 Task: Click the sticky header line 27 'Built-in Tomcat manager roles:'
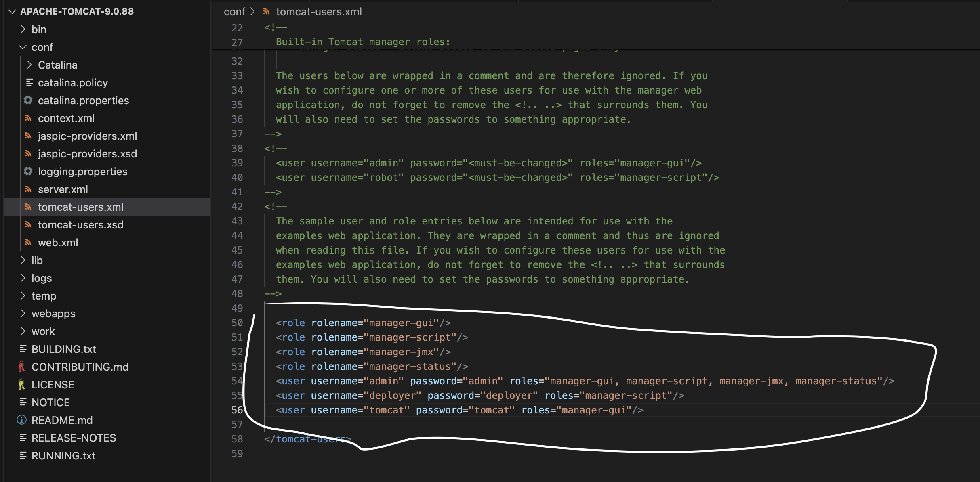coord(363,42)
